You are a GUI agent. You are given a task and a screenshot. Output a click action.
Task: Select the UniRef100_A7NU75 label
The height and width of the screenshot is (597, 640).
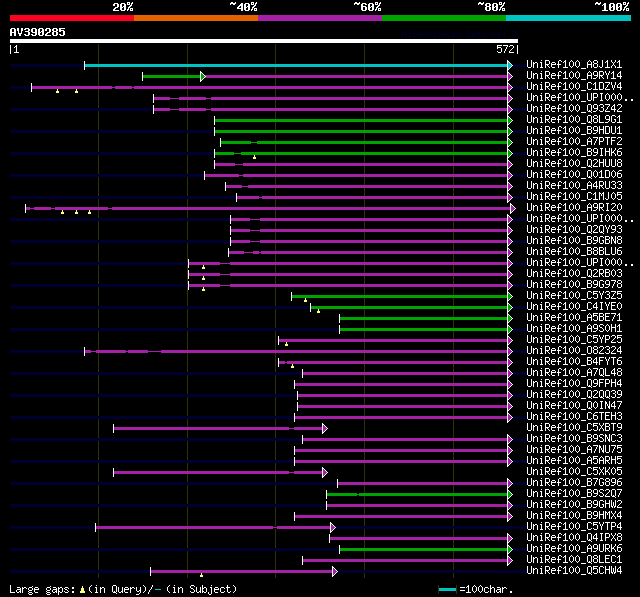[x=574, y=450]
